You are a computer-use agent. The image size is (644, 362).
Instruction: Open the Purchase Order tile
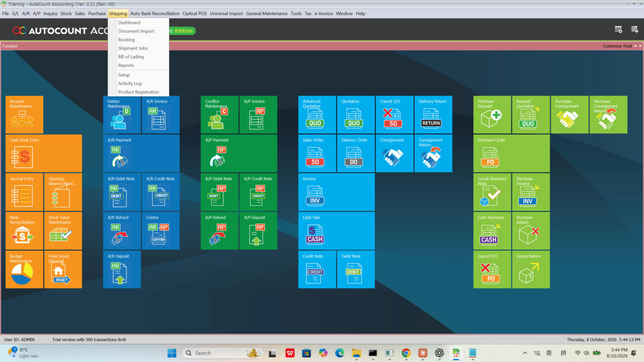[512, 153]
